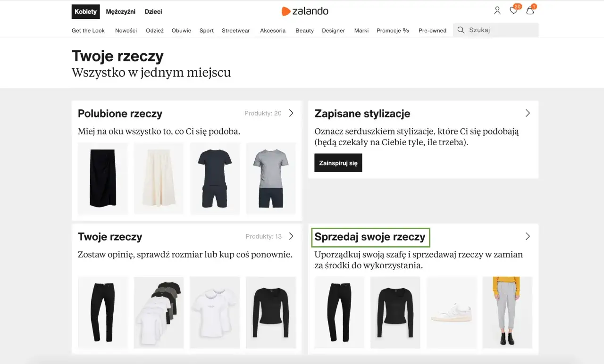604x364 pixels.
Task: Click the Zalando logo to go home
Action: (x=305, y=11)
